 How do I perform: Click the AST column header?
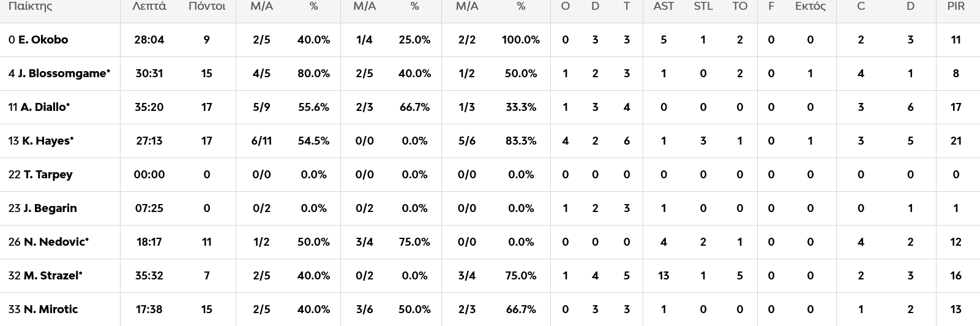(664, 7)
